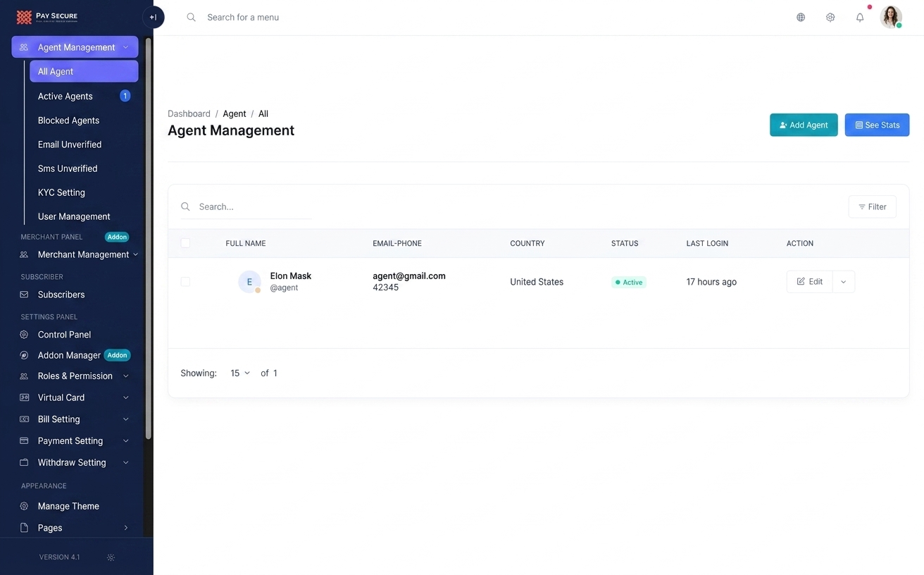Edit the Elon Mask agent
924x575 pixels.
(810, 282)
